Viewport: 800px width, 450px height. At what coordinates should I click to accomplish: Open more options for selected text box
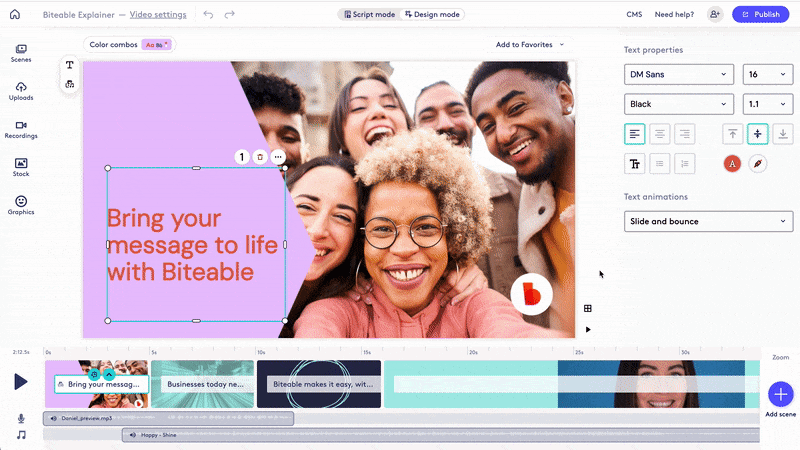coord(278,157)
